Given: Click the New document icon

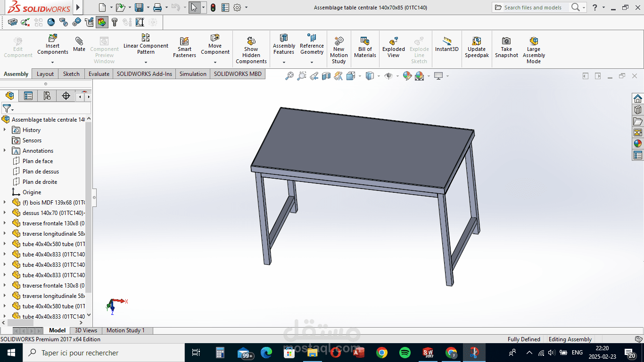Looking at the screenshot, I should [x=102, y=7].
